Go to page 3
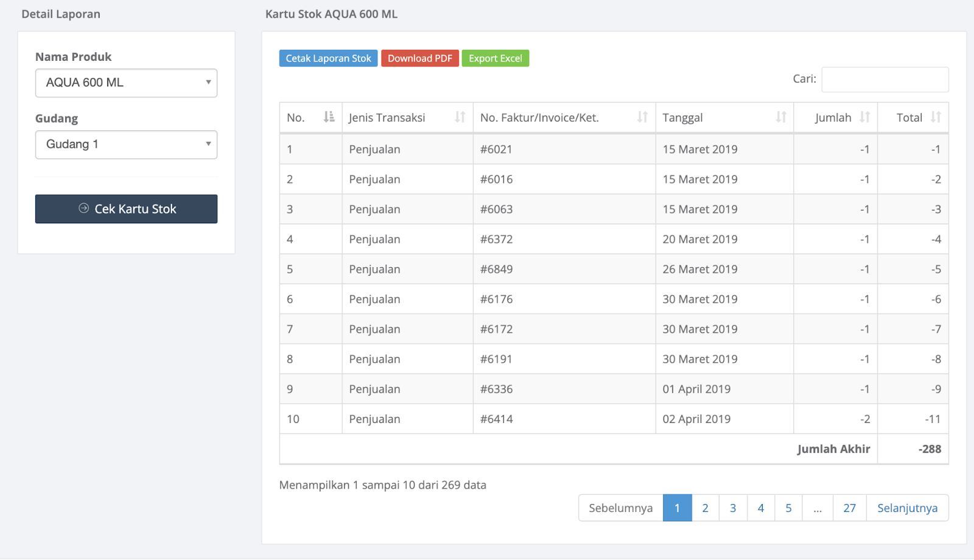This screenshot has height=560, width=974. (733, 508)
